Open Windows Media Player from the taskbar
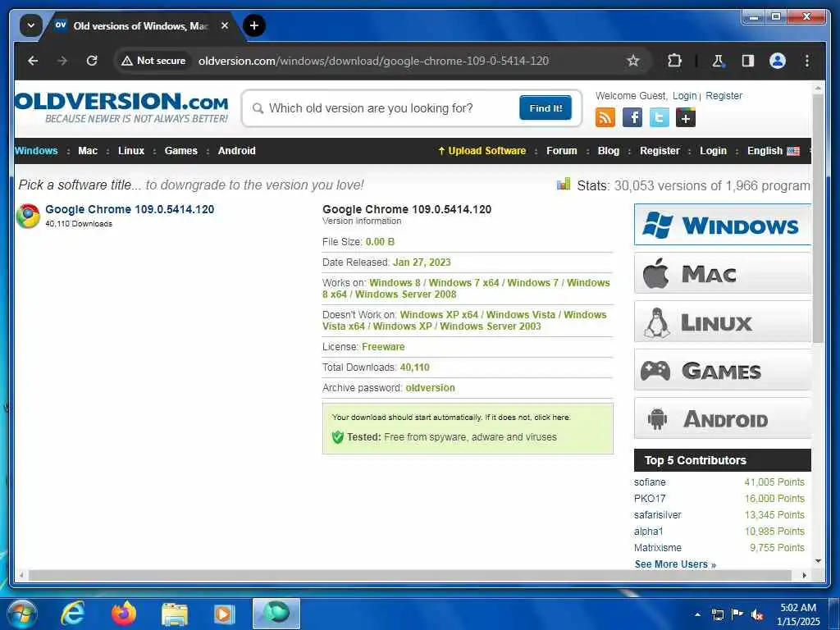840x630 pixels. (x=224, y=614)
